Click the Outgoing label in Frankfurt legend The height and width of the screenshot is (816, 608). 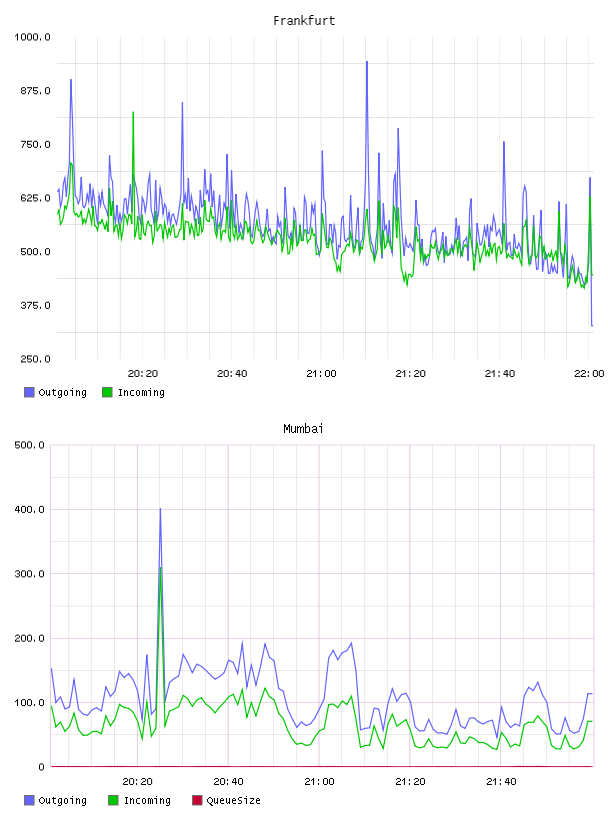point(62,392)
